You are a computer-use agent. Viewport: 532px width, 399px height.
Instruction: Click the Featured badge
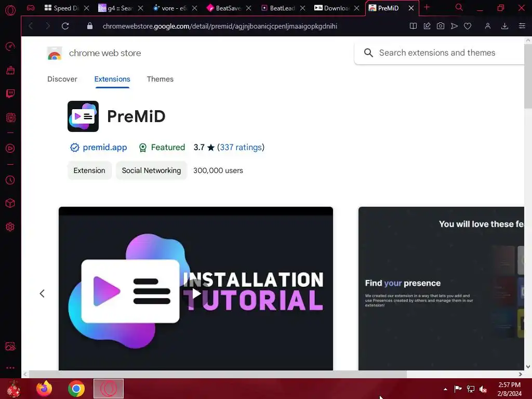162,147
